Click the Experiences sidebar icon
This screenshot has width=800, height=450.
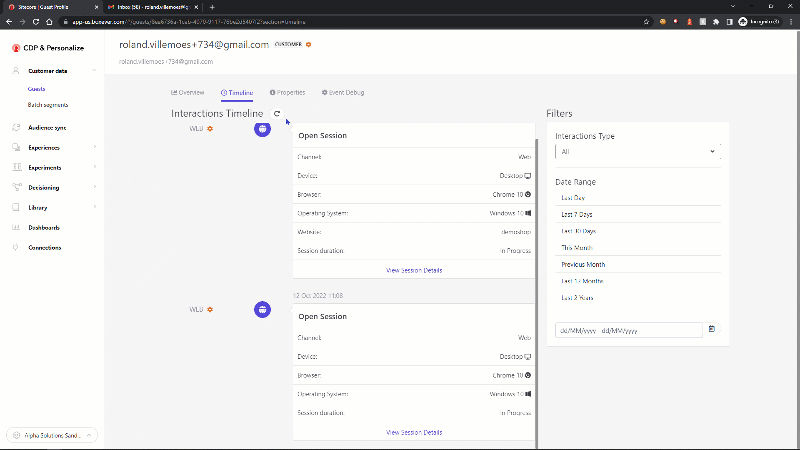click(16, 147)
